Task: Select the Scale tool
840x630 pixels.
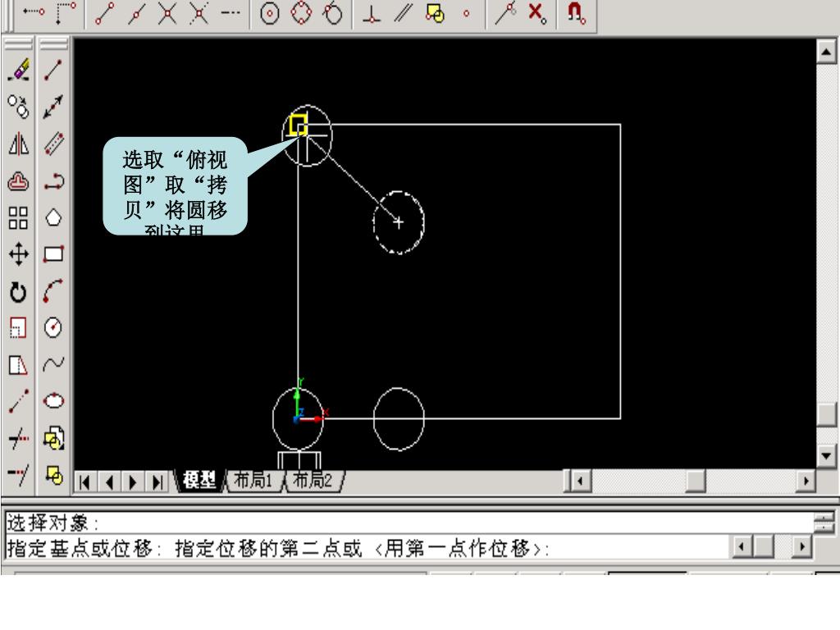Action: (x=19, y=328)
